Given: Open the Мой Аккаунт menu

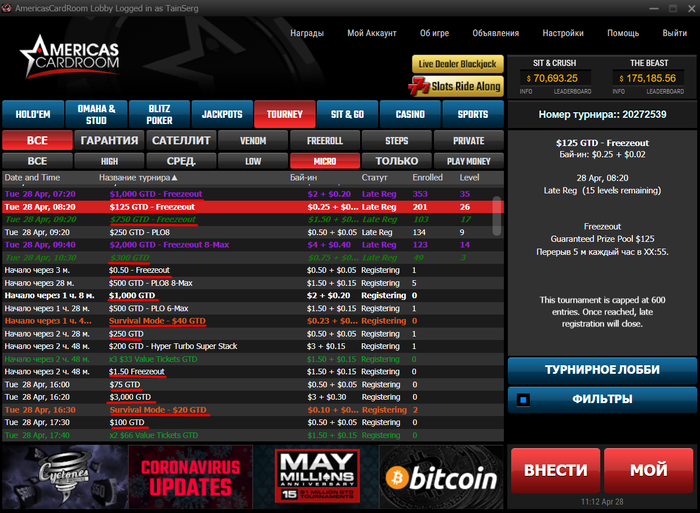Looking at the screenshot, I should (372, 33).
